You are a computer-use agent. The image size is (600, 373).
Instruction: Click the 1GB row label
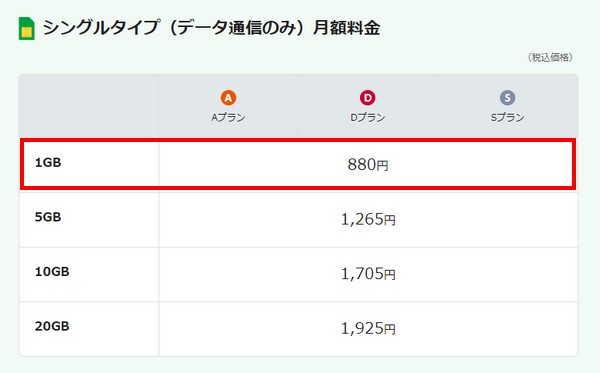point(48,163)
